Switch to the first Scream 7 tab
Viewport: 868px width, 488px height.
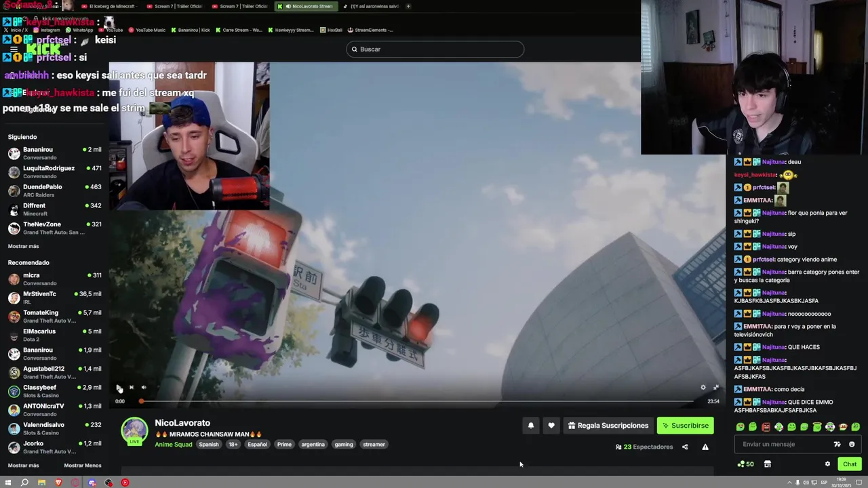click(x=174, y=6)
